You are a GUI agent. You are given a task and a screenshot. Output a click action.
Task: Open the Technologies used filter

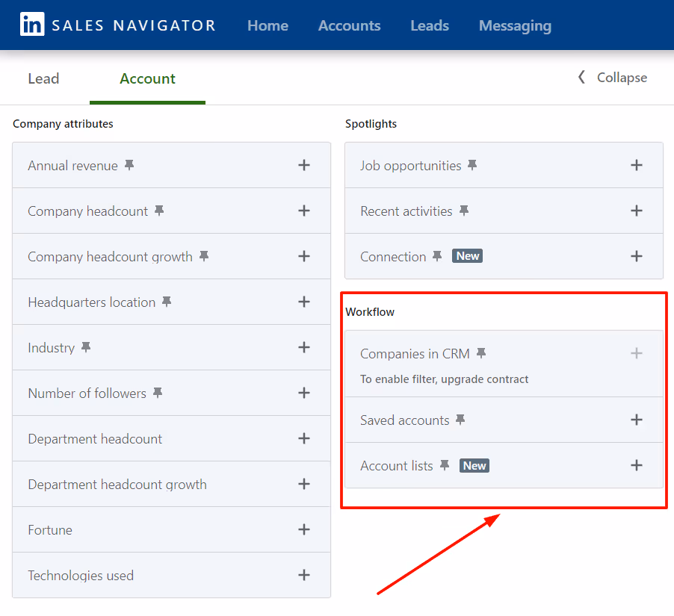coord(304,575)
